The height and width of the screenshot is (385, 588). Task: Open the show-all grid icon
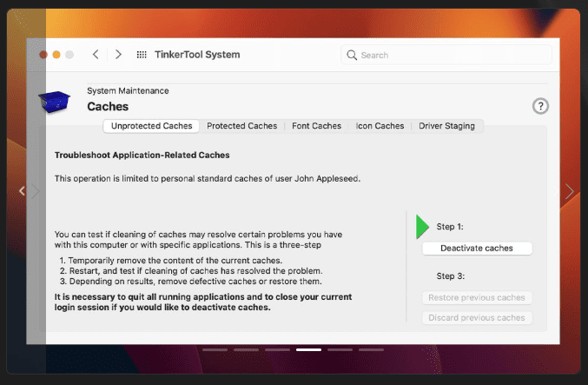[142, 55]
